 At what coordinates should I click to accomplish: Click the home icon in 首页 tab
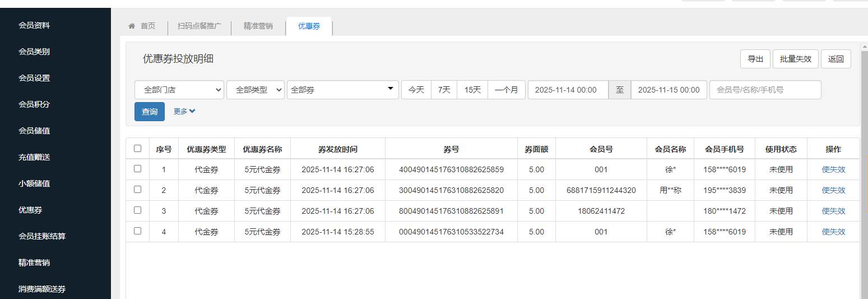pos(132,26)
